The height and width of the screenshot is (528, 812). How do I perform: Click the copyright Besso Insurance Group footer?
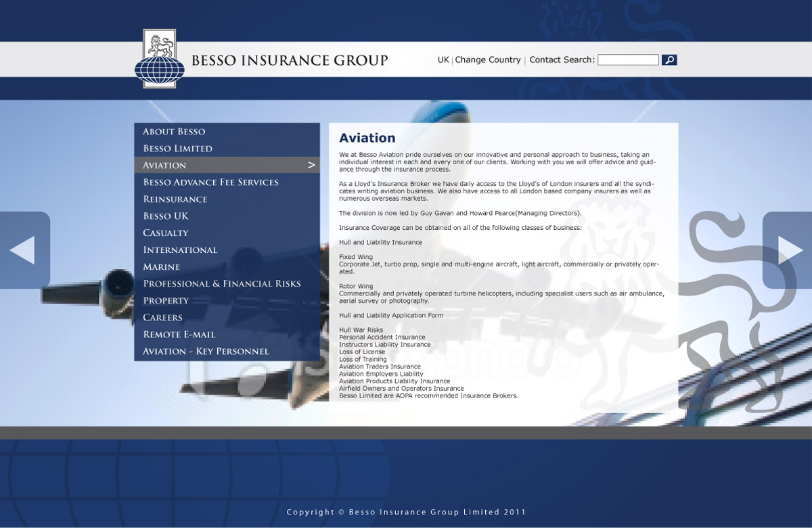pyautogui.click(x=406, y=512)
